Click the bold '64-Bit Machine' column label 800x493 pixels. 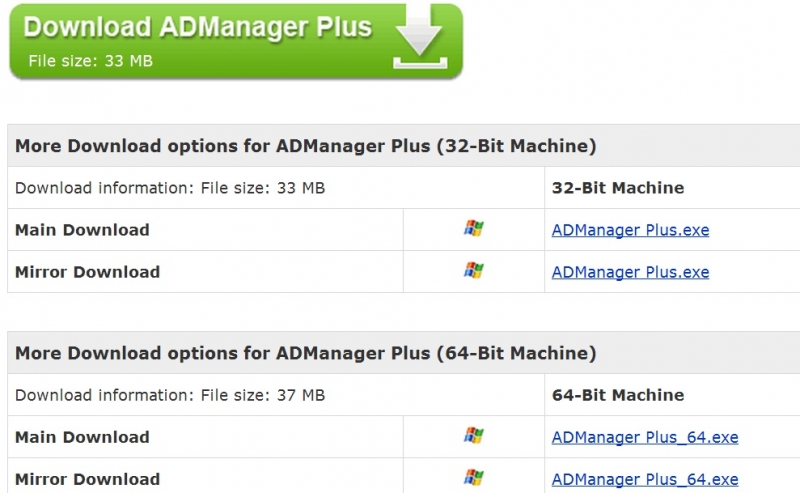point(618,395)
